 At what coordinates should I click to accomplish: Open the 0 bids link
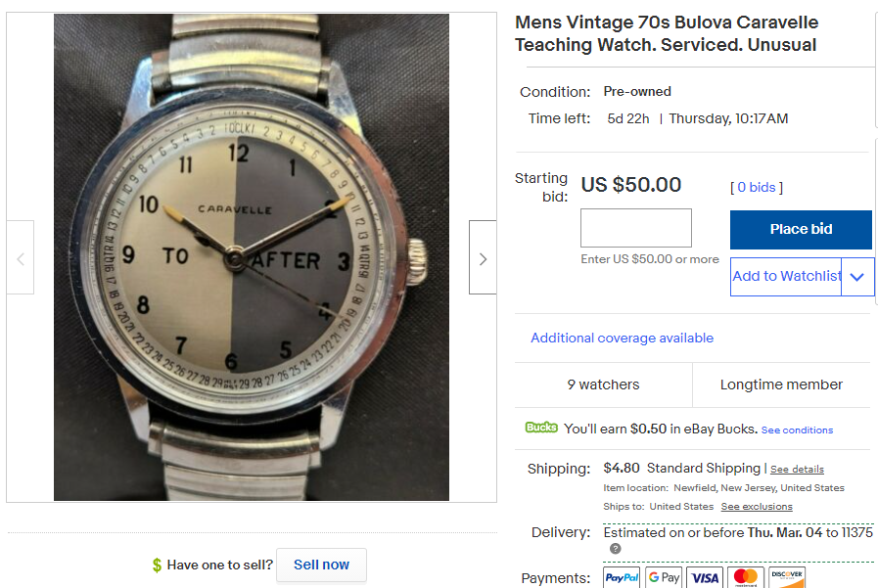click(x=757, y=187)
